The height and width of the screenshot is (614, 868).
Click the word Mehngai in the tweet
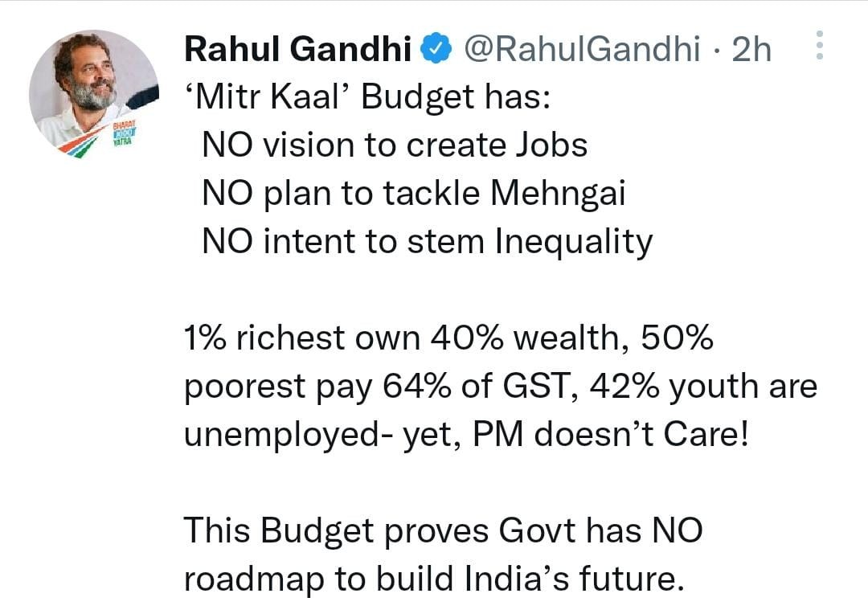(x=558, y=194)
